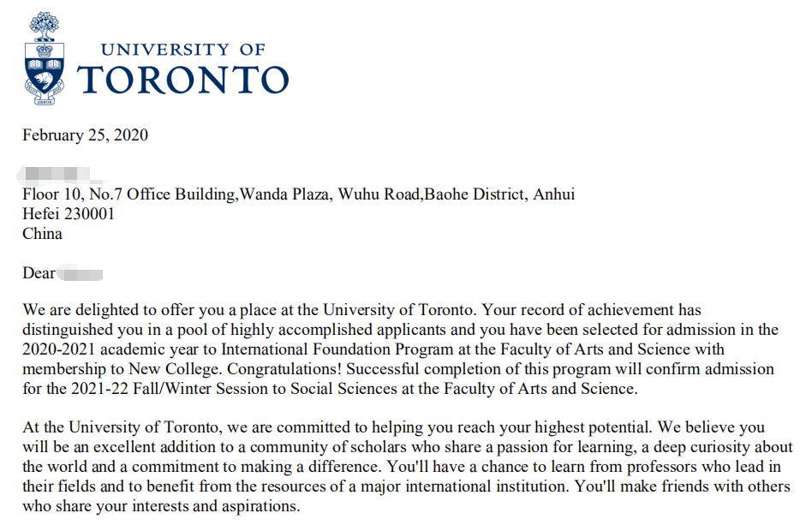812x525 pixels.
Task: Click the TORONTO wordmark in the header
Action: (x=183, y=81)
